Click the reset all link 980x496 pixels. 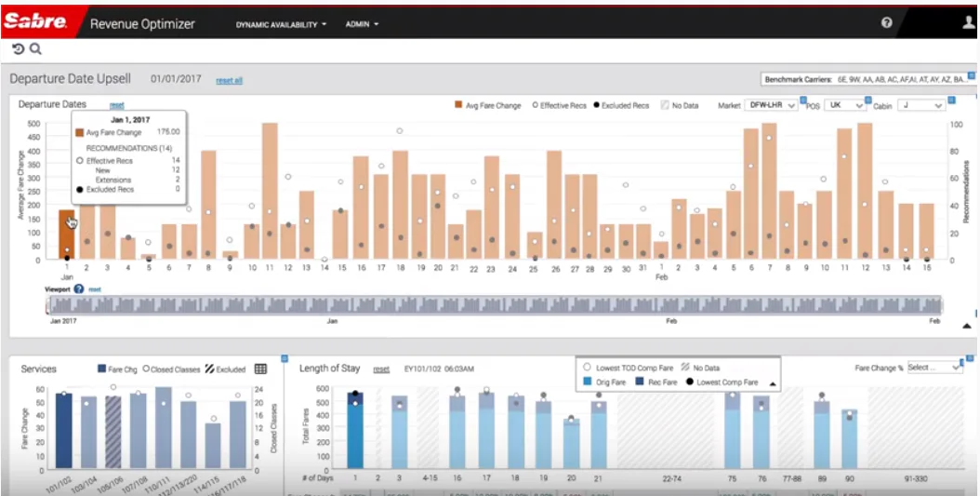(x=230, y=81)
